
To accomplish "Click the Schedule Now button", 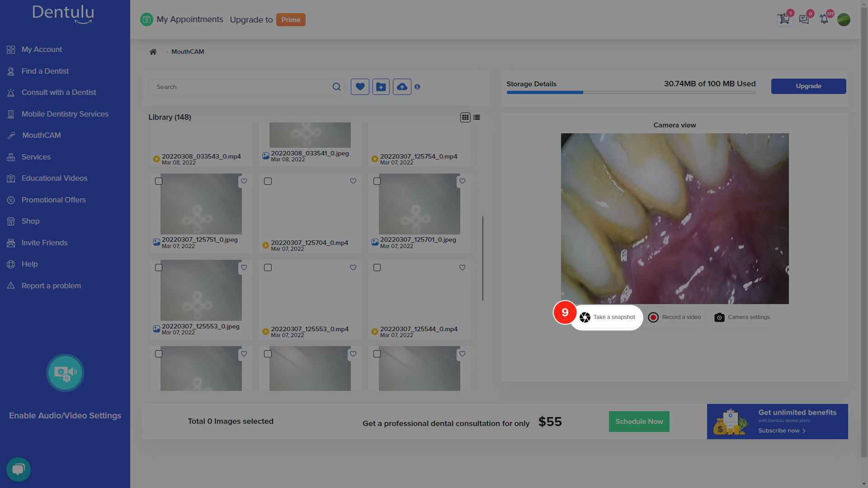I will click(639, 421).
